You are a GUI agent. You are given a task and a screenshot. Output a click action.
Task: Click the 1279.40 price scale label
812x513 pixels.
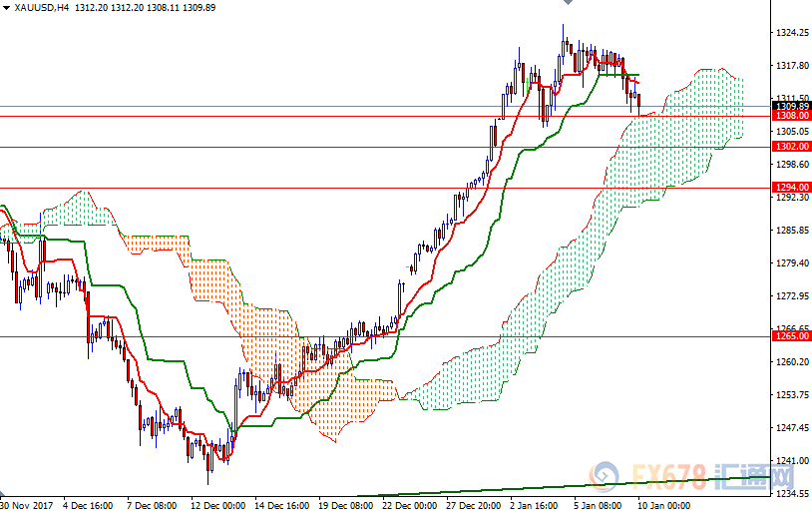pos(790,263)
